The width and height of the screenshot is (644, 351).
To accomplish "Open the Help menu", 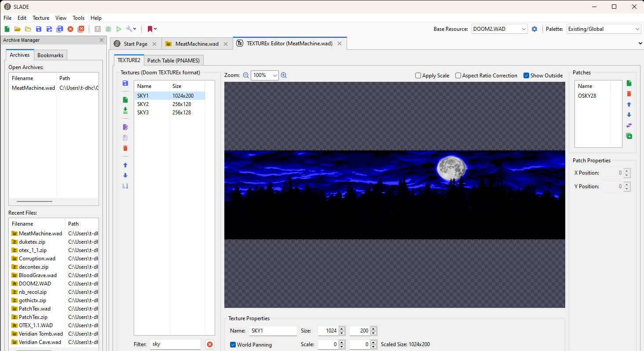I will pyautogui.click(x=96, y=18).
